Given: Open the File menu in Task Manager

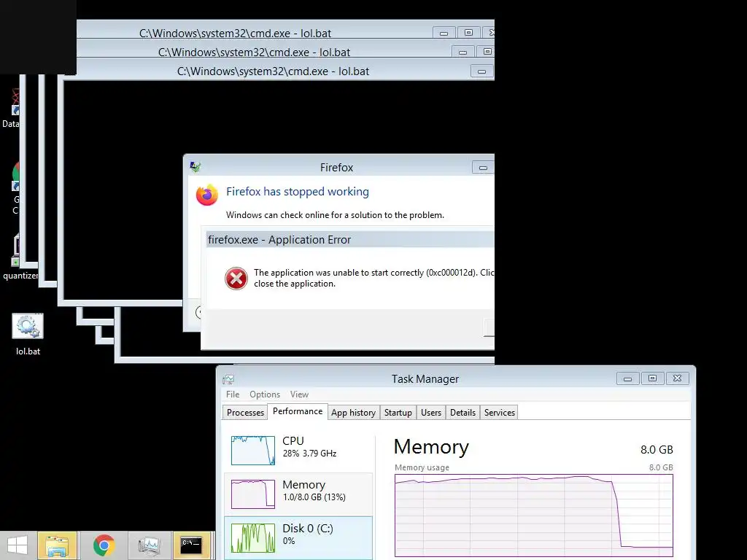Looking at the screenshot, I should coord(233,394).
